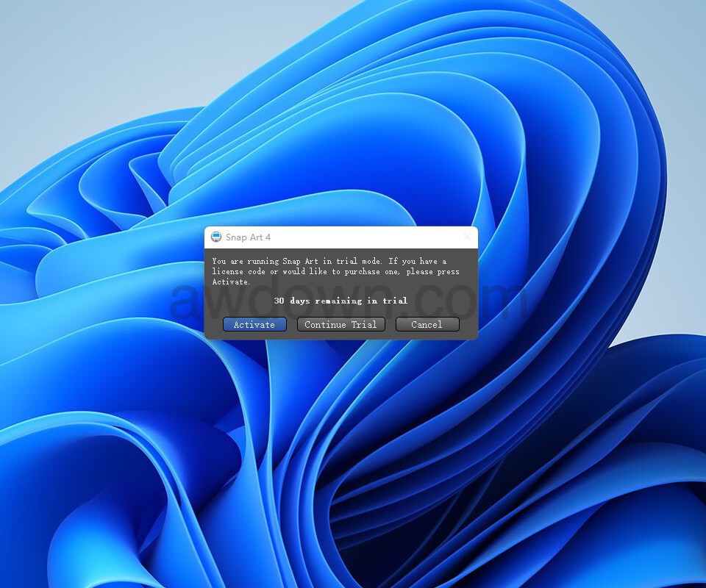Click the words "trial mode" in the message
The width and height of the screenshot is (706, 588).
click(357, 261)
